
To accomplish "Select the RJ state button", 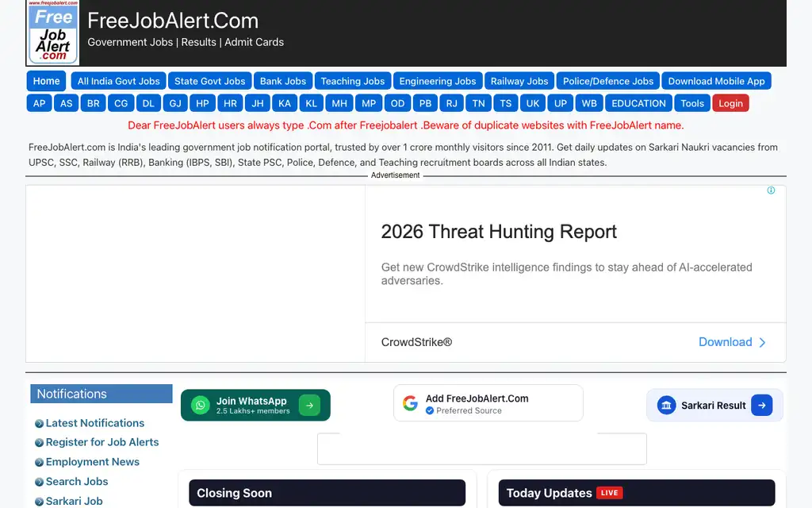I will click(x=452, y=103).
